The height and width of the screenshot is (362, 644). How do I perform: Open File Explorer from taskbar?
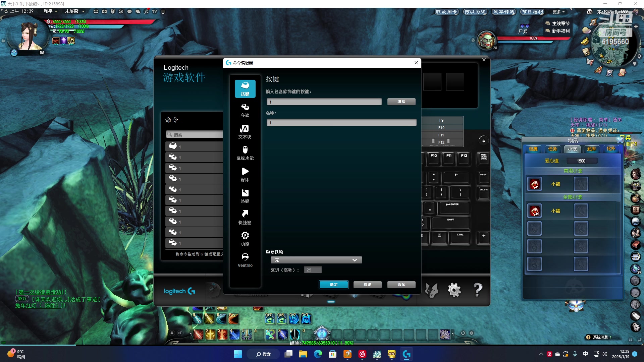point(303,354)
